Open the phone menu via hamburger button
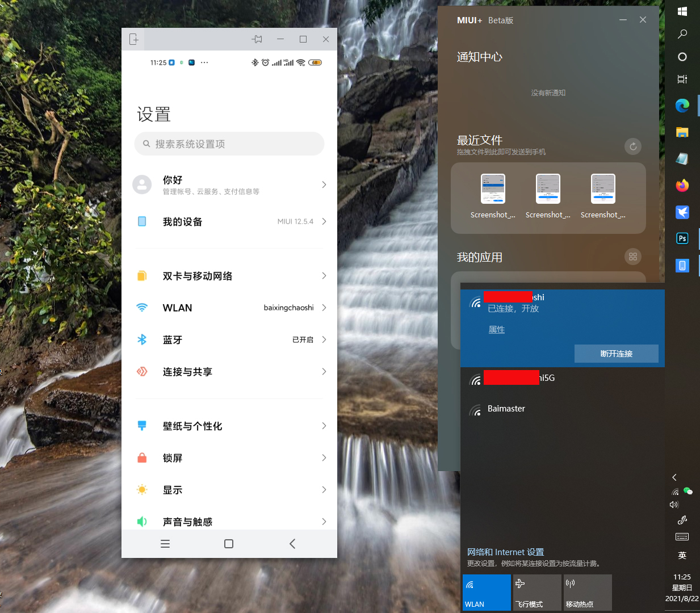This screenshot has height=613, width=700. (165, 543)
